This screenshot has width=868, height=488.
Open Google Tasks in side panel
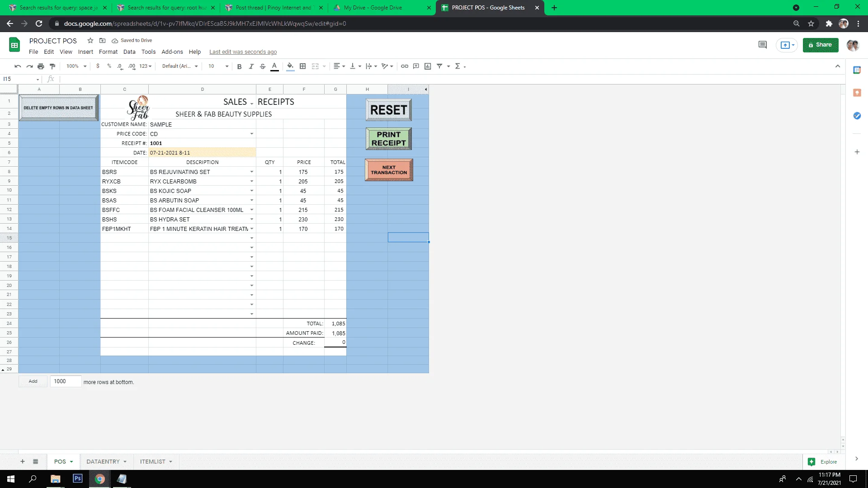tap(857, 116)
